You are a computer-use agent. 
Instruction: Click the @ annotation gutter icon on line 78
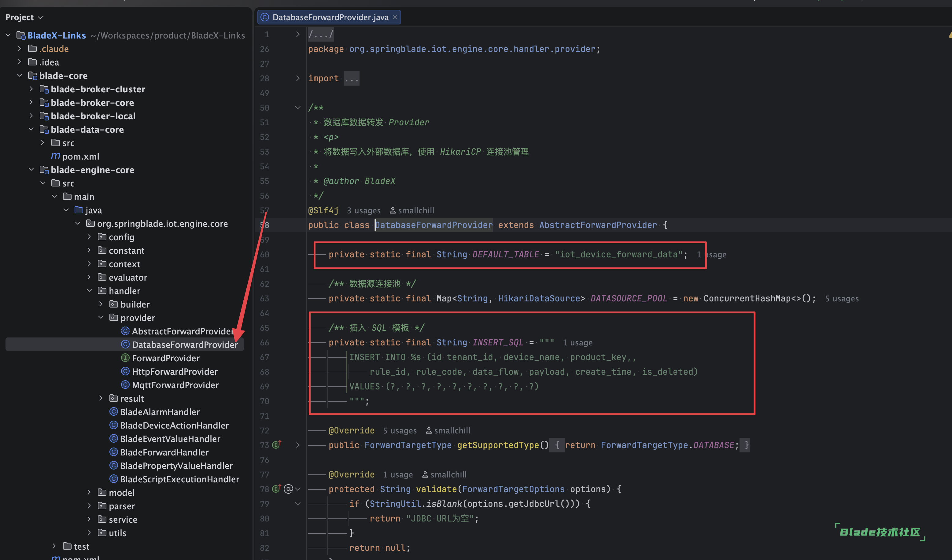pos(288,489)
